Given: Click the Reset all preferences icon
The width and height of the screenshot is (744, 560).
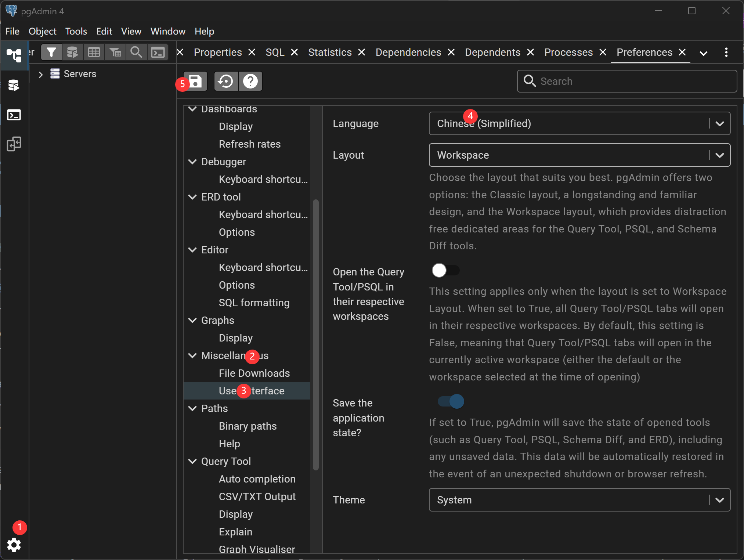Looking at the screenshot, I should 226,81.
